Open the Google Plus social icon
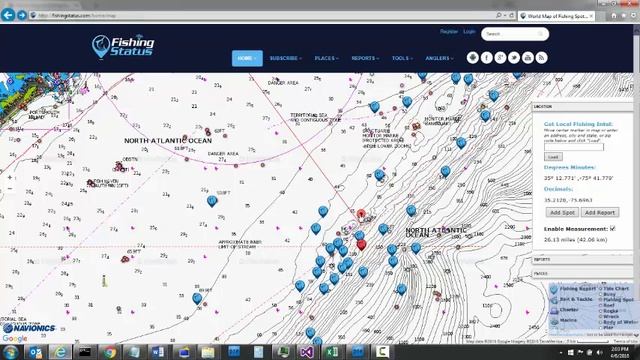The height and width of the screenshot is (360, 640). 500,58
